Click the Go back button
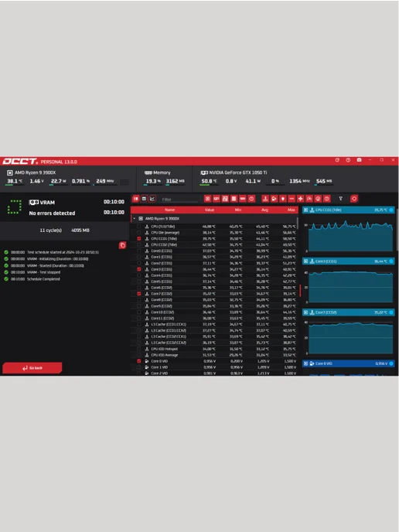399x532 pixels. pyautogui.click(x=32, y=368)
